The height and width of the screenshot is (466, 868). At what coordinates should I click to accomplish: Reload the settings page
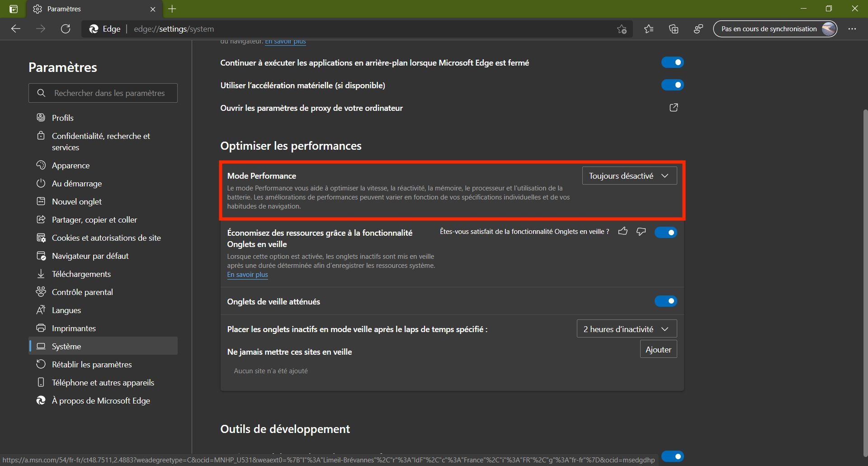click(x=66, y=29)
